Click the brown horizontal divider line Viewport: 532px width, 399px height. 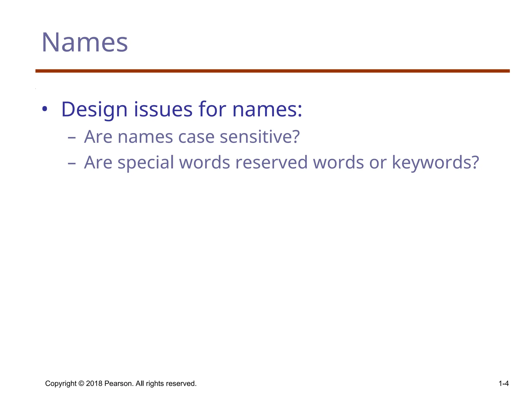tap(272, 71)
